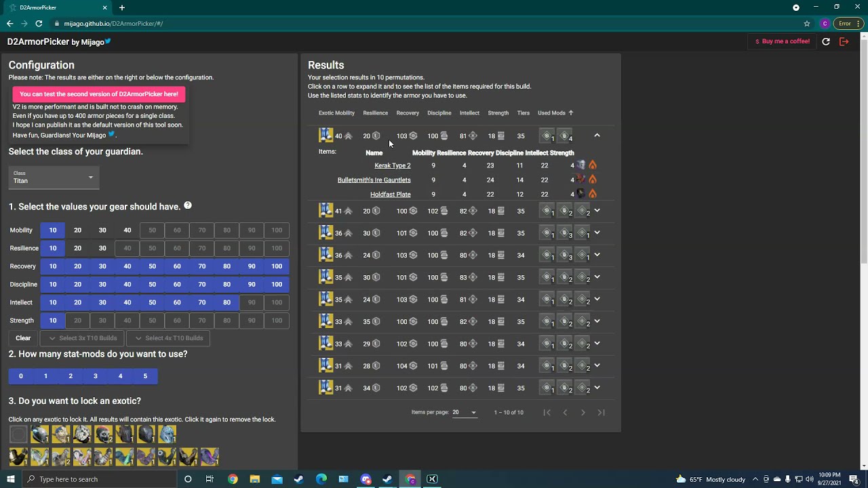Open the Chrome profile avatar C
The height and width of the screenshot is (488, 868).
(x=825, y=23)
